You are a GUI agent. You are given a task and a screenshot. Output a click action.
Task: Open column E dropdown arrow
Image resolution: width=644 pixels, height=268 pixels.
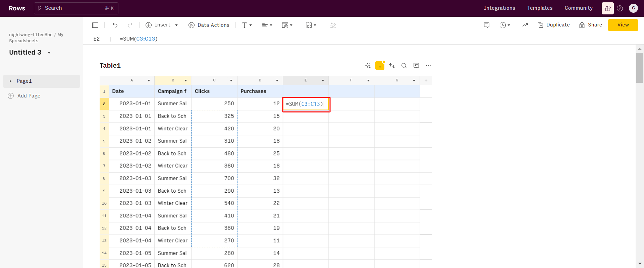click(323, 80)
